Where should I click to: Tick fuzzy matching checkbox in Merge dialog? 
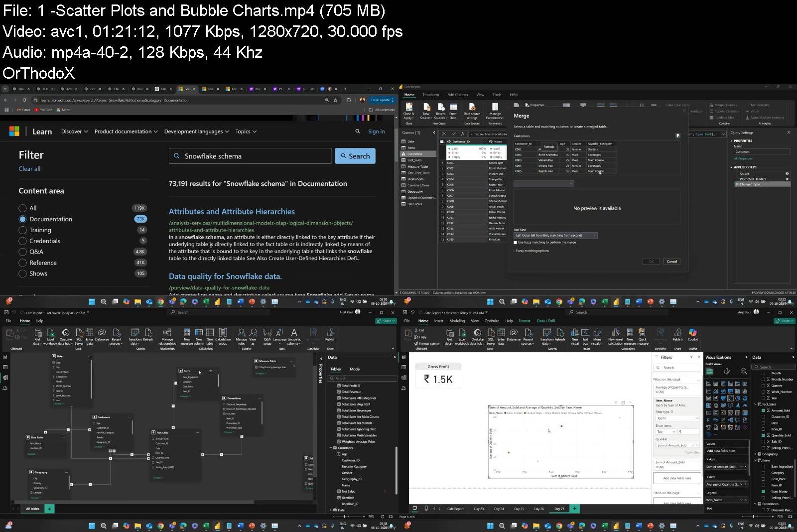pyautogui.click(x=515, y=243)
